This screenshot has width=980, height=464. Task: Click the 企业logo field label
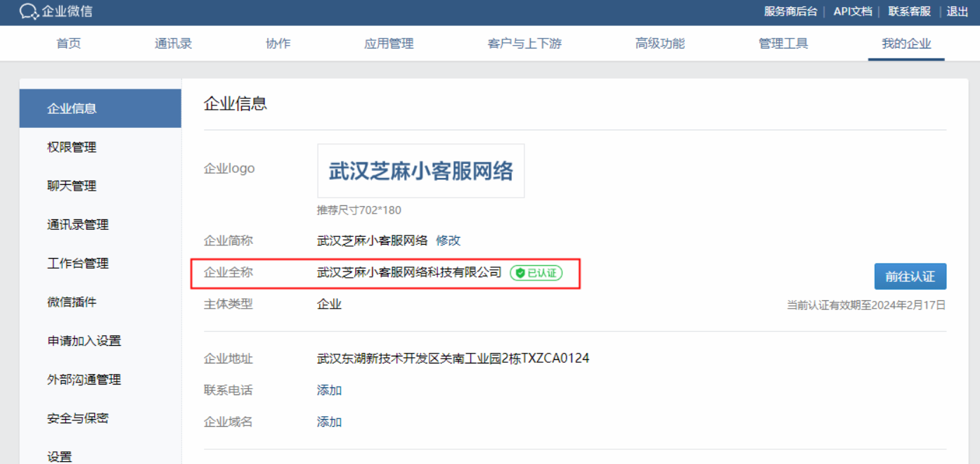(x=229, y=169)
